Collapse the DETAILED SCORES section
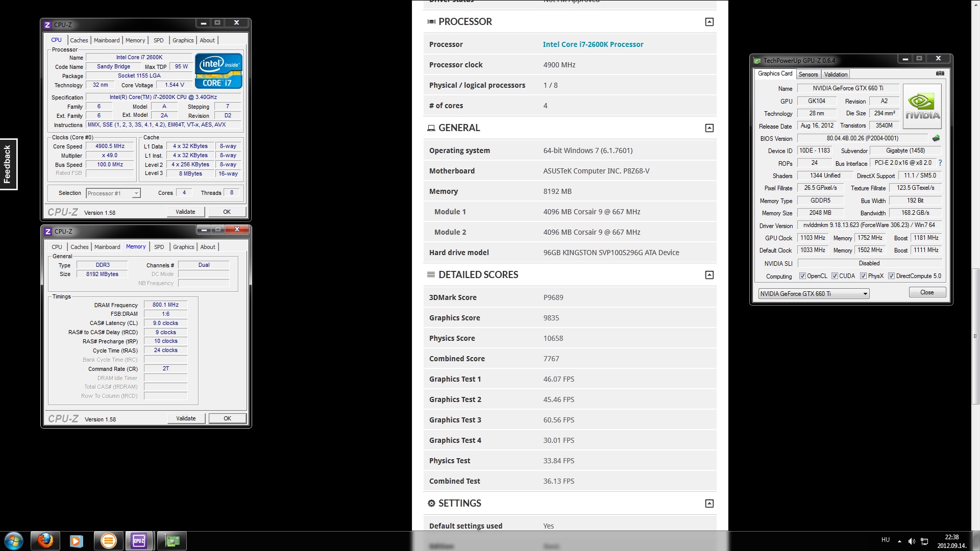 [709, 275]
